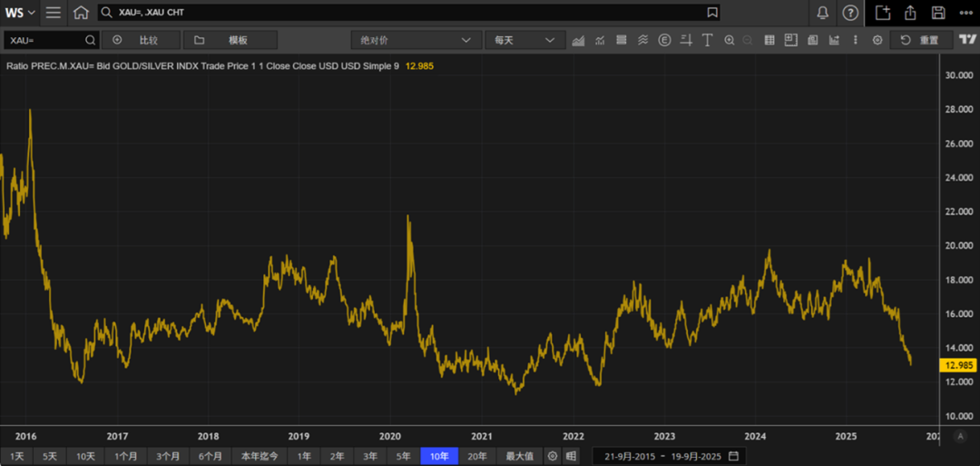
Task: Select the text annotation T tool
Action: (706, 40)
